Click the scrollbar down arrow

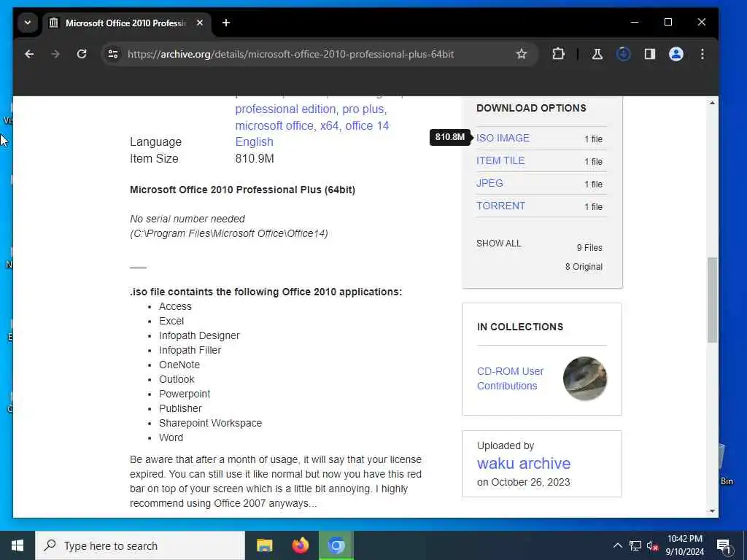pyautogui.click(x=712, y=511)
